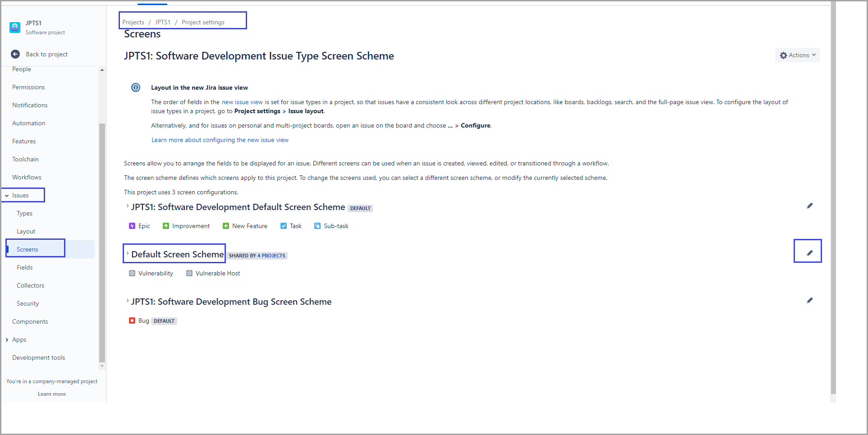868x435 pixels.
Task: Click the Epic issue type icon
Action: tap(132, 226)
